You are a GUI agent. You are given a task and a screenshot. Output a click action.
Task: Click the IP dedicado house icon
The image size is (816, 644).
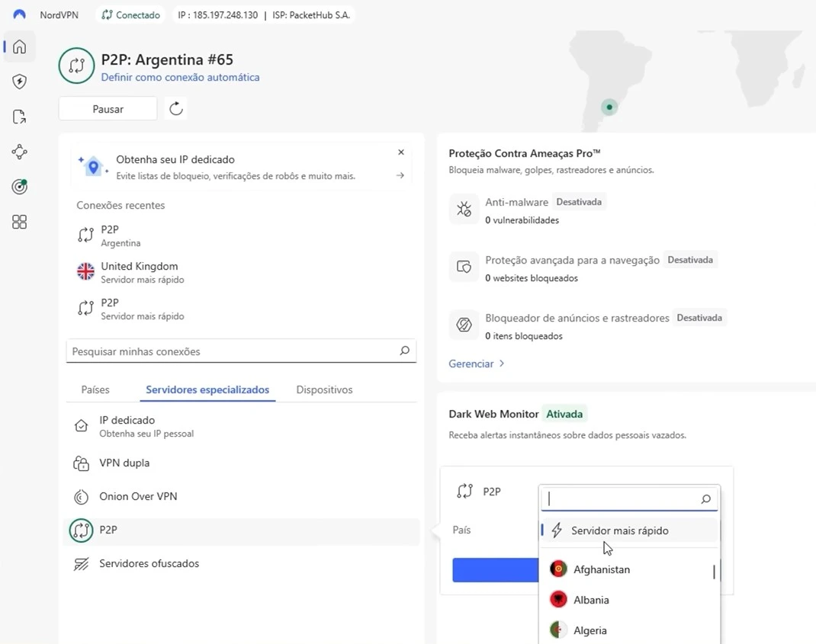click(x=81, y=425)
